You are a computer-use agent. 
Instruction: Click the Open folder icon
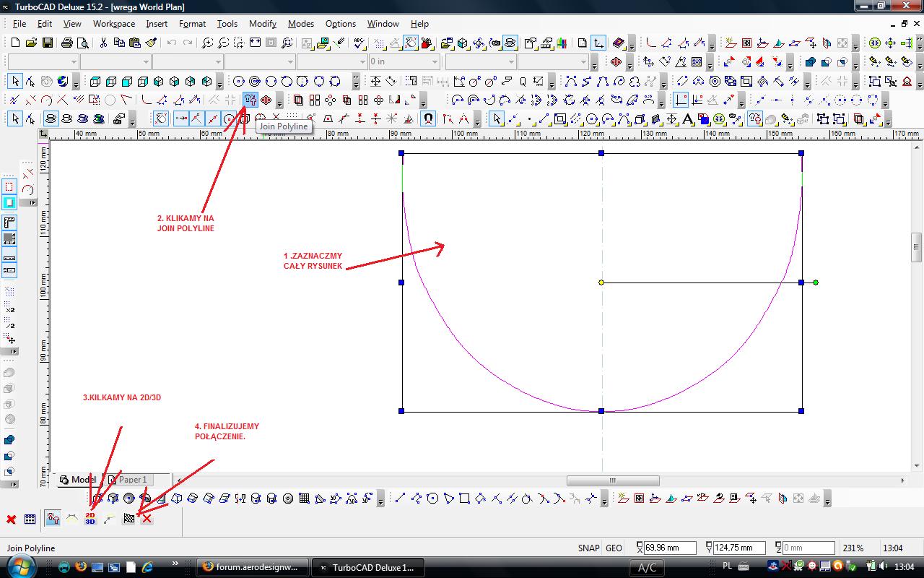click(x=32, y=43)
